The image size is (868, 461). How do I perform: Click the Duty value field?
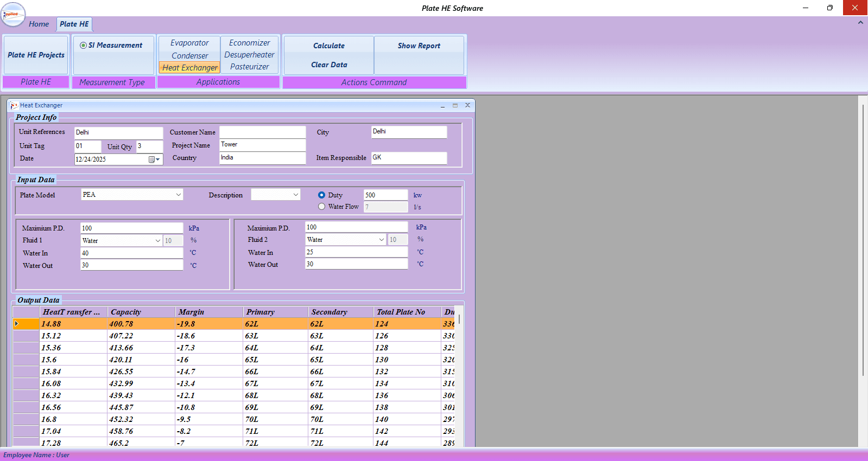386,195
